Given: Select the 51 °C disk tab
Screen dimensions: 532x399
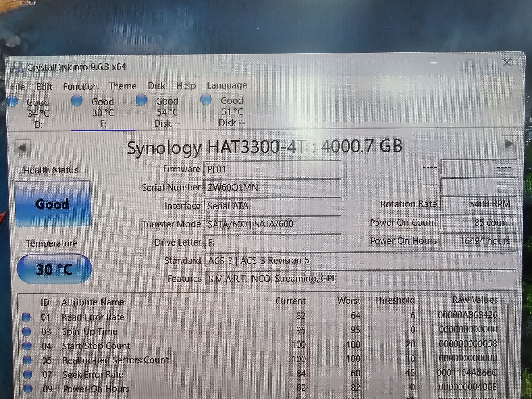Looking at the screenshot, I should (x=232, y=112).
